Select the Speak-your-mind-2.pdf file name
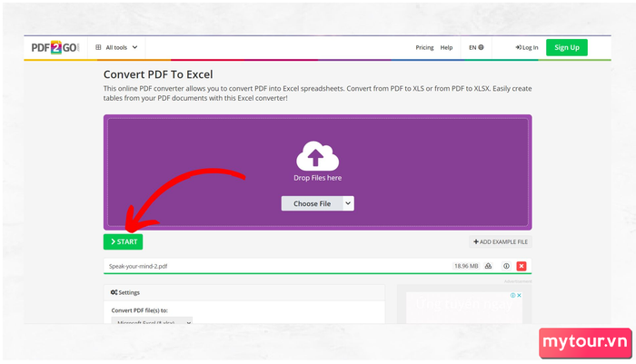Screen dimensions: 636x364 pos(138,266)
